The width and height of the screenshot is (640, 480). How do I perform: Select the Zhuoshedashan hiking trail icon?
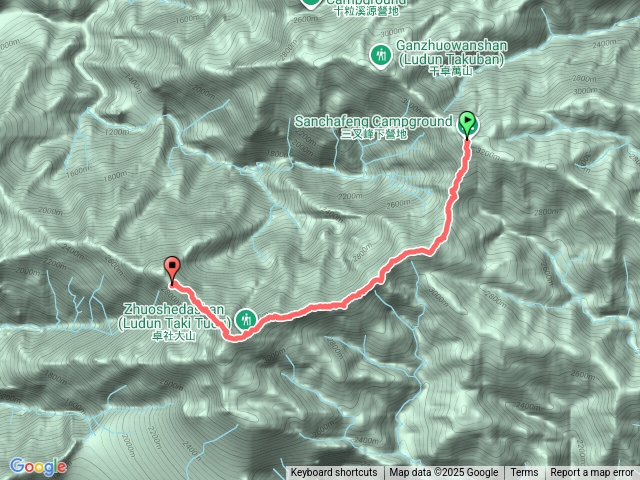click(x=245, y=319)
